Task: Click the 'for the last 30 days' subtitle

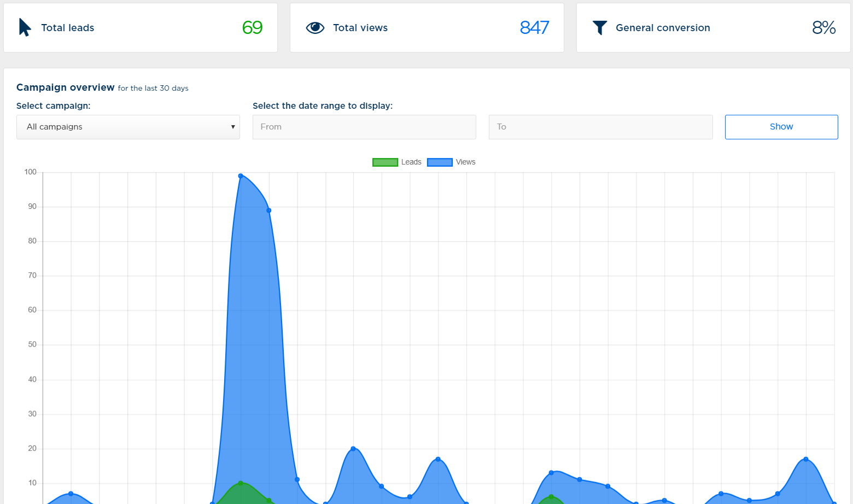Action: tap(153, 89)
